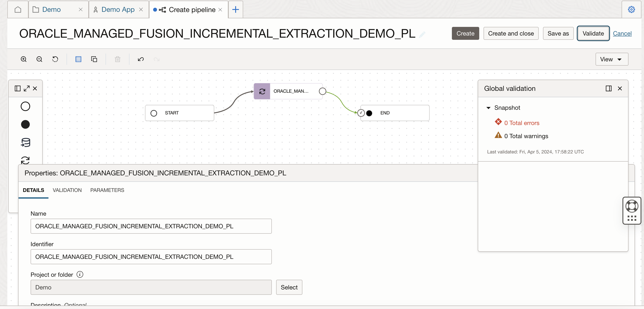644x309 pixels.
Task: Select the integration task node in palette
Action: pyautogui.click(x=25, y=161)
